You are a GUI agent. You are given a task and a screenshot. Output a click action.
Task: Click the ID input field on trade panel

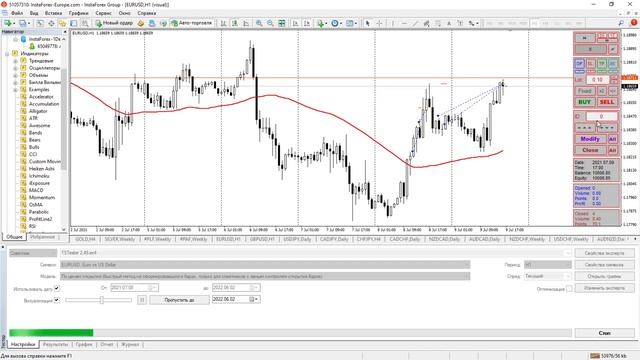click(601, 116)
